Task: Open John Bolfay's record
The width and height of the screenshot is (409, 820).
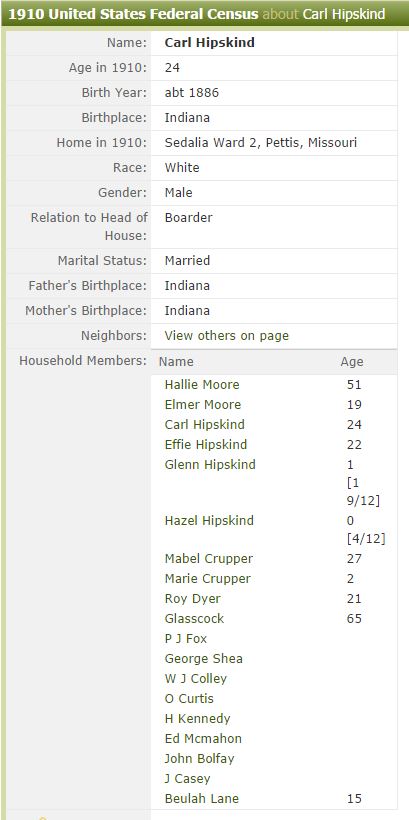Action: [199, 759]
